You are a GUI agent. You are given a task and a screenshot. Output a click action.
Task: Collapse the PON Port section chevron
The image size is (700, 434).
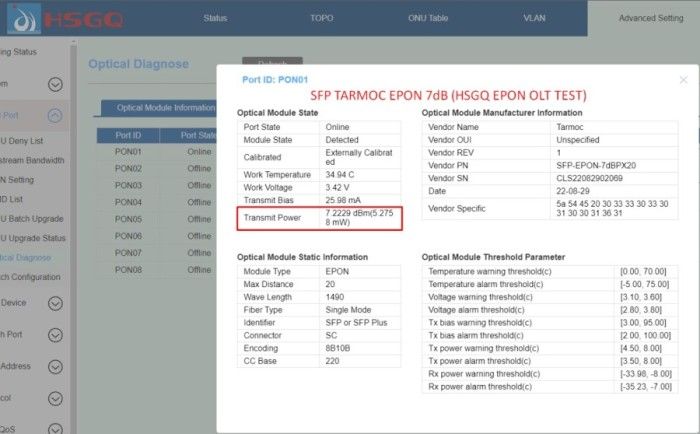point(56,115)
